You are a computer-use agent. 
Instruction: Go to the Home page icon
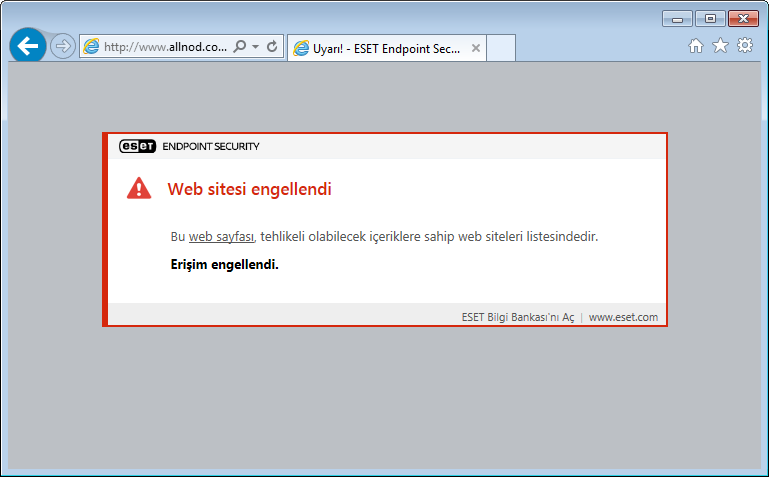(x=695, y=46)
